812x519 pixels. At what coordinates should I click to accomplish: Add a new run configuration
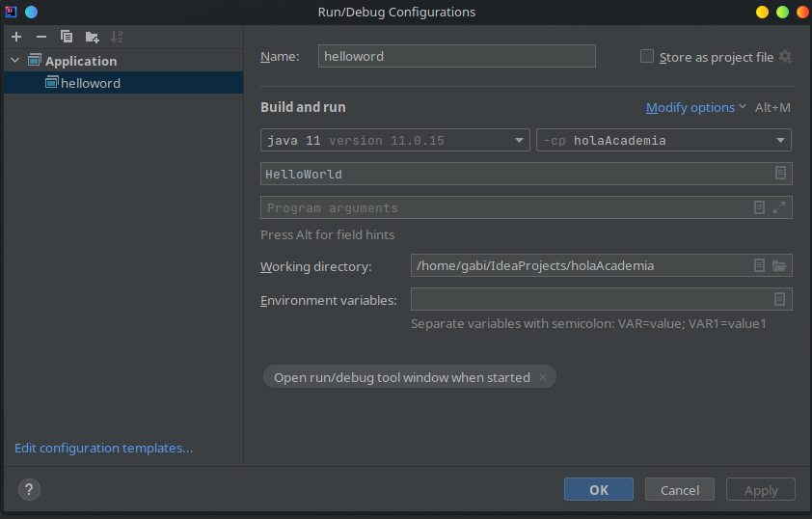pyautogui.click(x=16, y=37)
